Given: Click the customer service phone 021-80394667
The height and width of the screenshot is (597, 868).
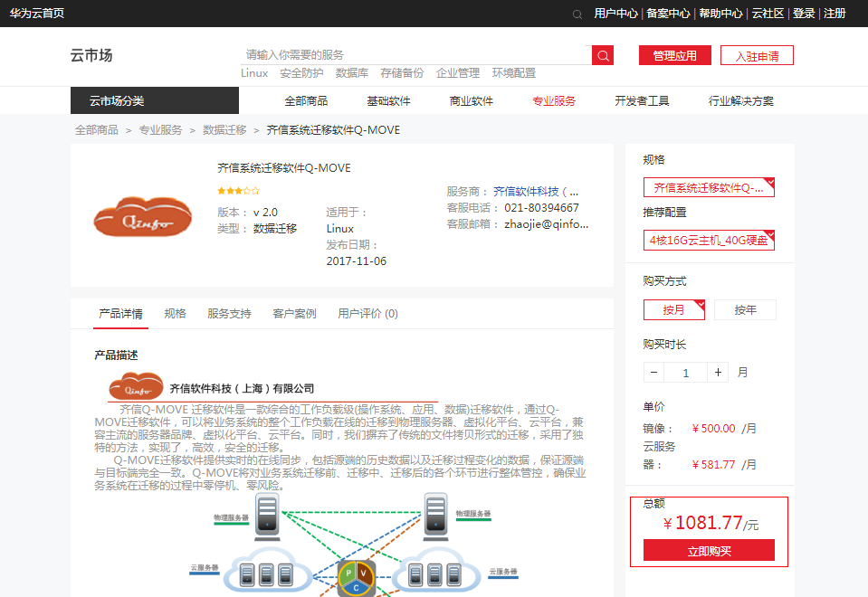Looking at the screenshot, I should 541,208.
